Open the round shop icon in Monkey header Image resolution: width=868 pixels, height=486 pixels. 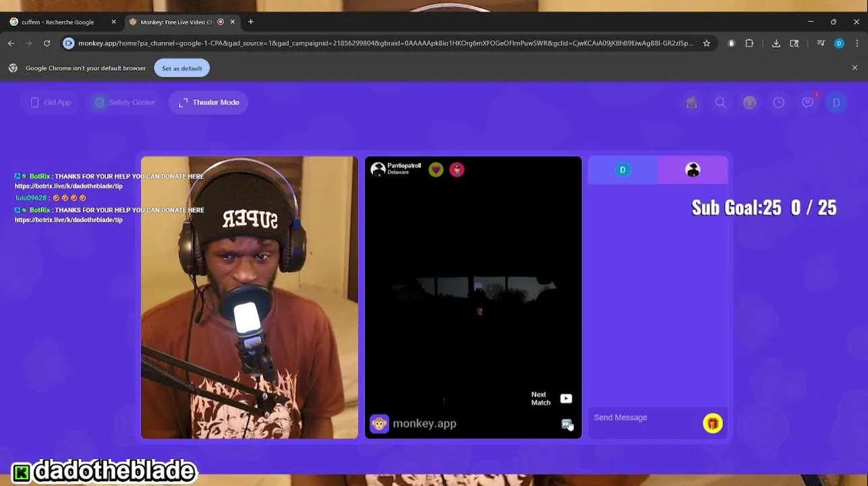[x=749, y=103]
